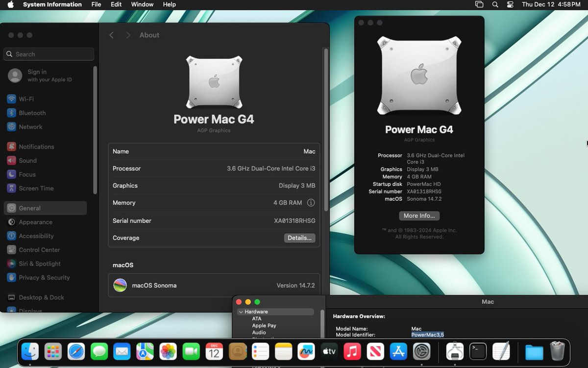588x368 pixels.
Task: Open the File menu
Action: click(x=96, y=4)
